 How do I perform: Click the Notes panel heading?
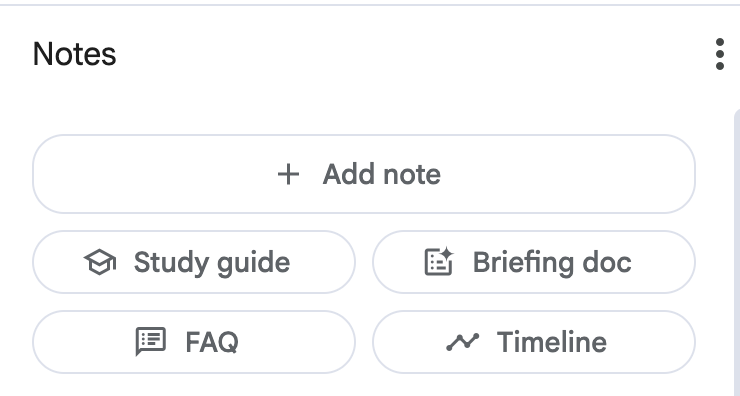point(75,54)
